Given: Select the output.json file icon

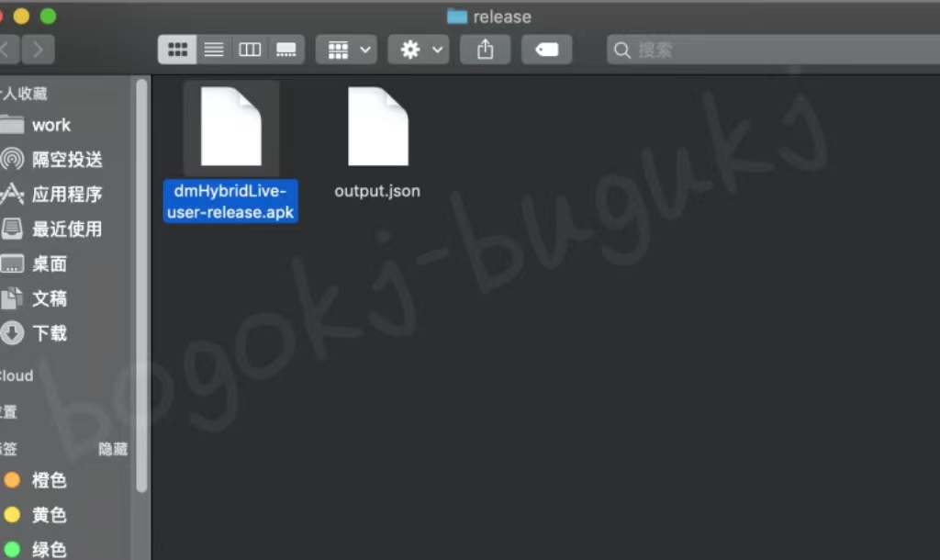Looking at the screenshot, I should [378, 127].
